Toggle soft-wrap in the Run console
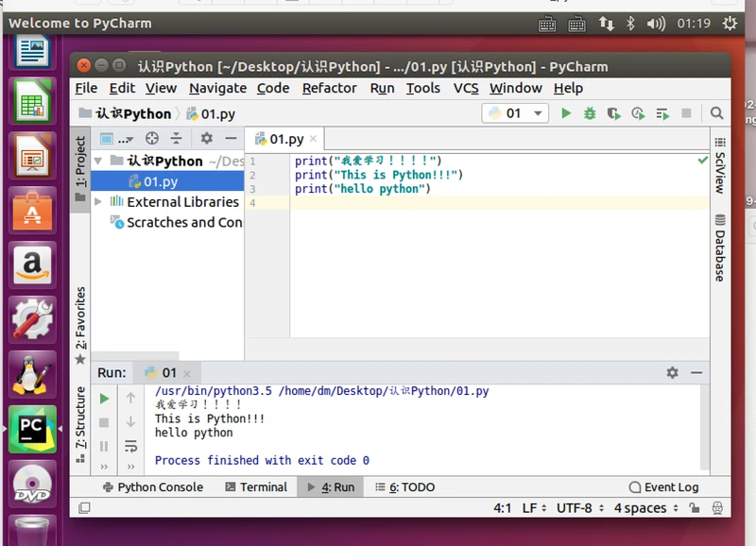 130,446
